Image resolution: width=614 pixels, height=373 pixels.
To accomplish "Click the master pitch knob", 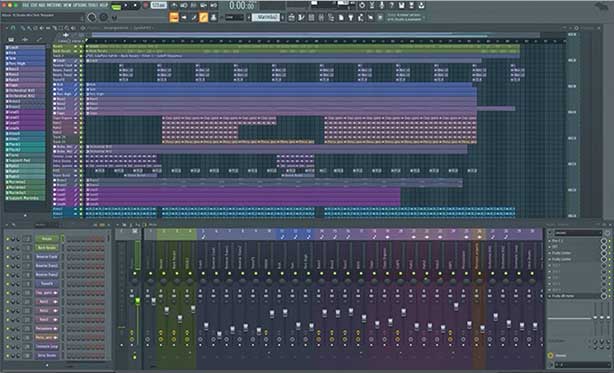I will (104, 17).
